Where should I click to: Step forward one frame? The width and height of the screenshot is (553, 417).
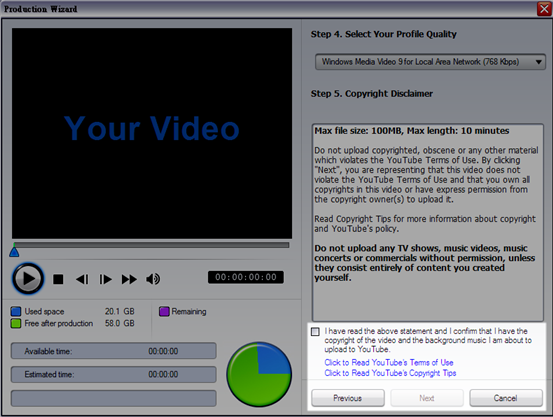105,279
